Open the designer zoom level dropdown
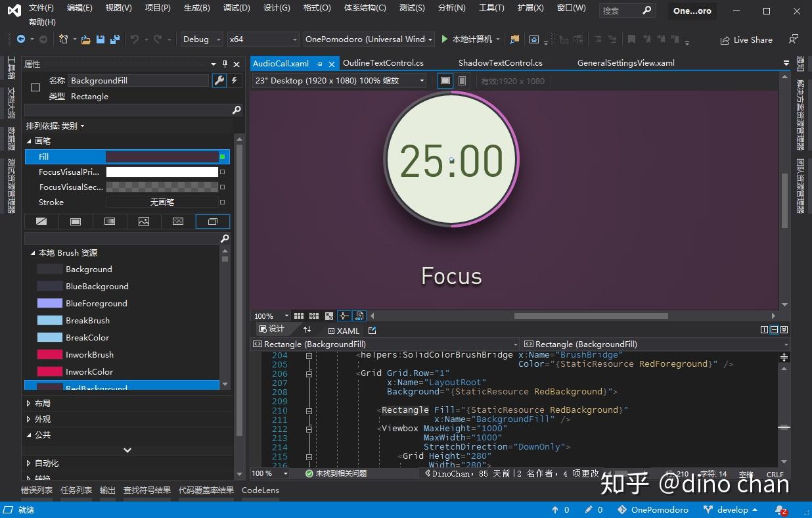This screenshot has height=518, width=812. pyautogui.click(x=271, y=316)
